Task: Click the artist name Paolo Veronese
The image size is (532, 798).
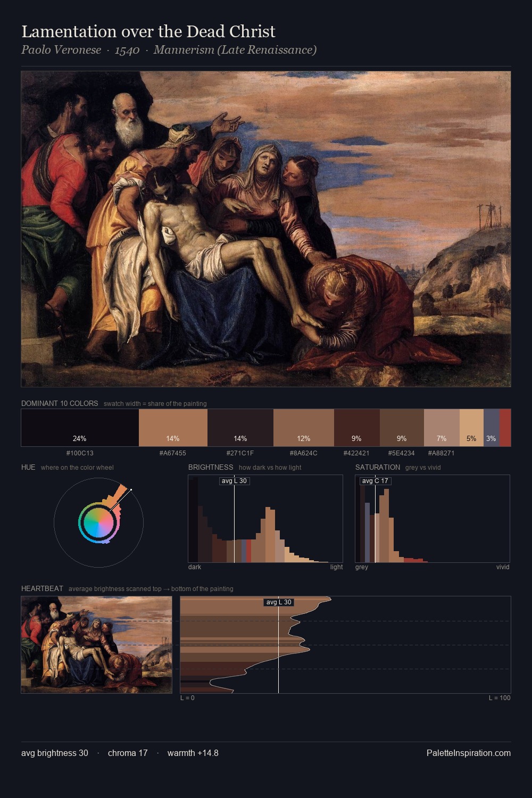Action: click(x=61, y=50)
